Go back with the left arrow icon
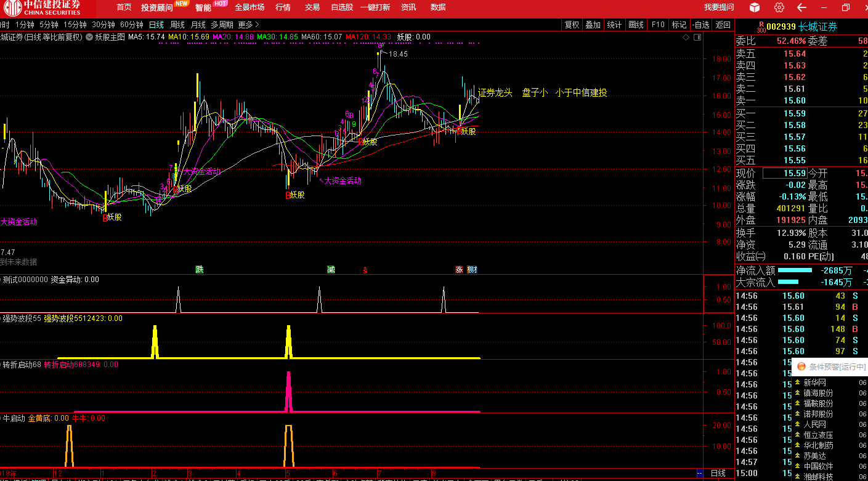Image resolution: width=868 pixels, height=481 pixels. [801, 7]
